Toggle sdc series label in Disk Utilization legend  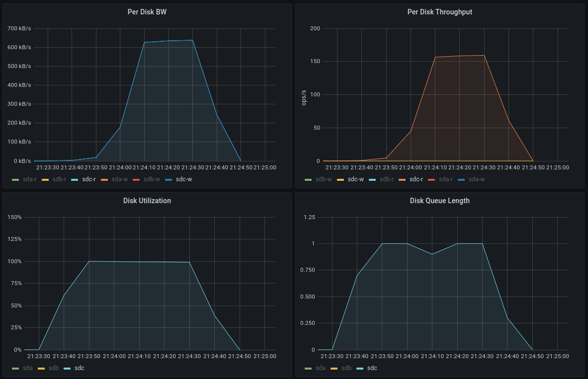80,368
